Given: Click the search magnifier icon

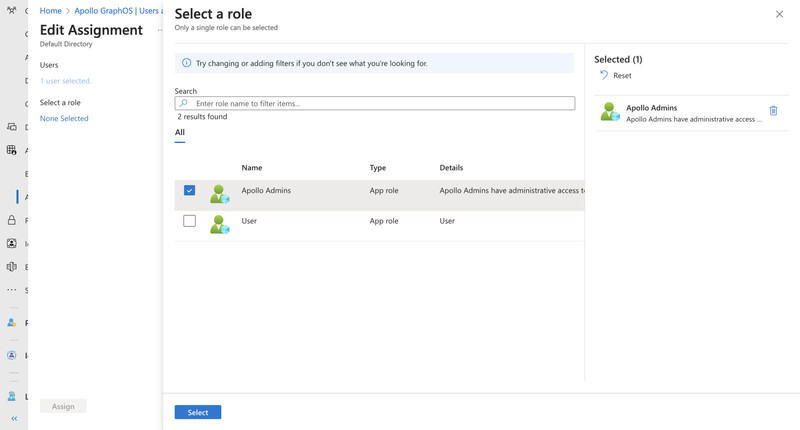Looking at the screenshot, I should tap(184, 103).
